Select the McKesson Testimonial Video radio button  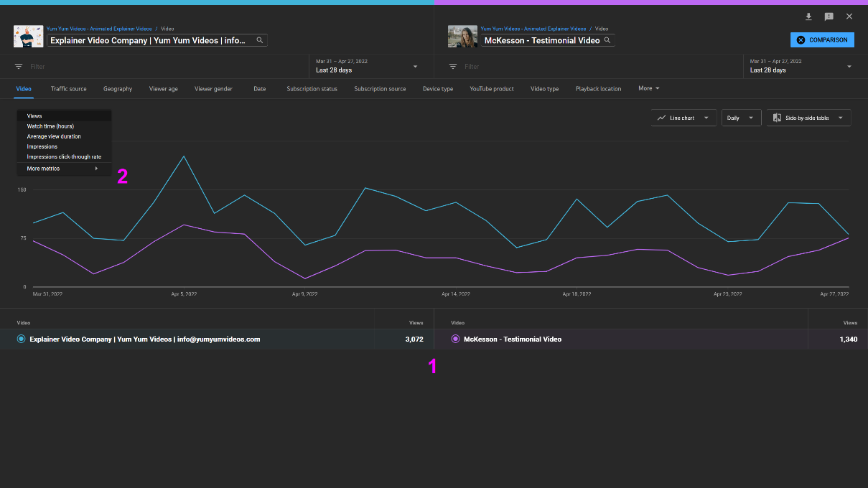pos(455,339)
